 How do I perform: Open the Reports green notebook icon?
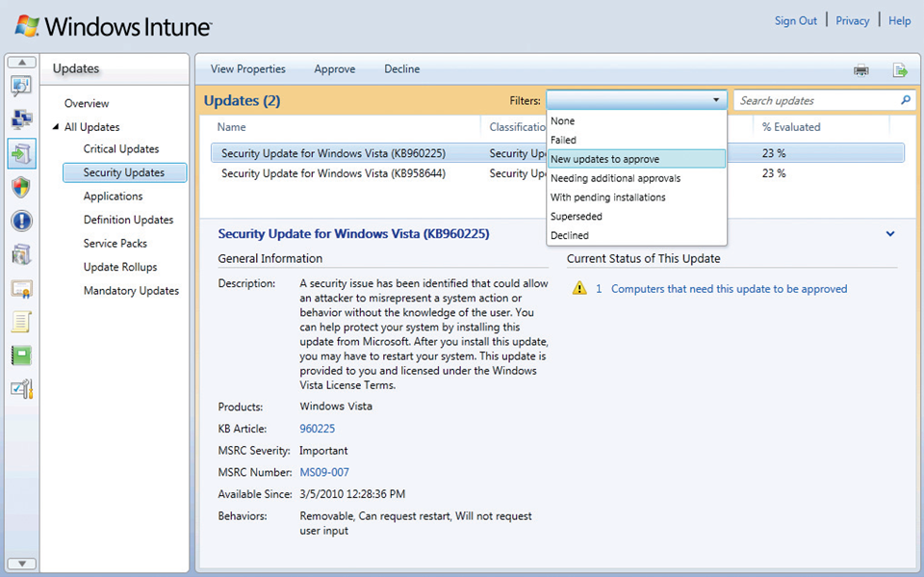click(x=21, y=355)
